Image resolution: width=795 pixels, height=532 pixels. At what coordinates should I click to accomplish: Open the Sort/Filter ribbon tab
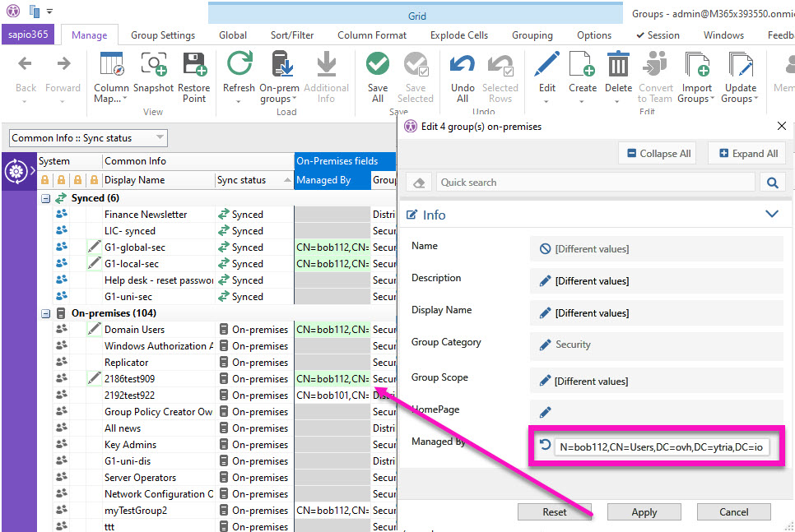pos(291,35)
